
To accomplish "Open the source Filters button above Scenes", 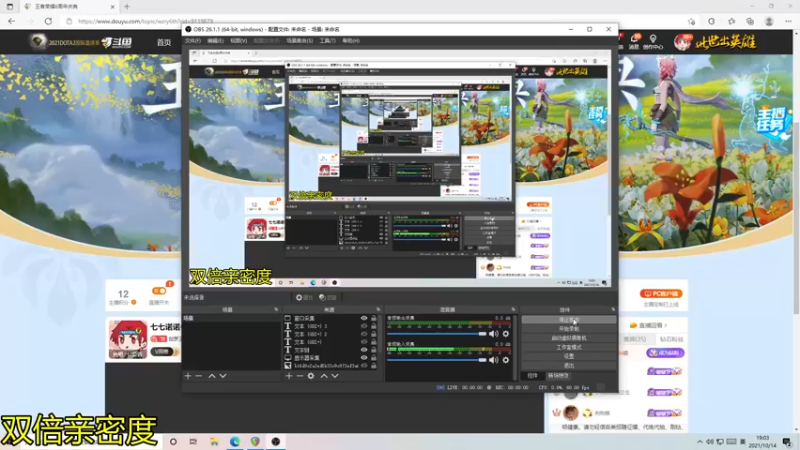I will click(329, 297).
